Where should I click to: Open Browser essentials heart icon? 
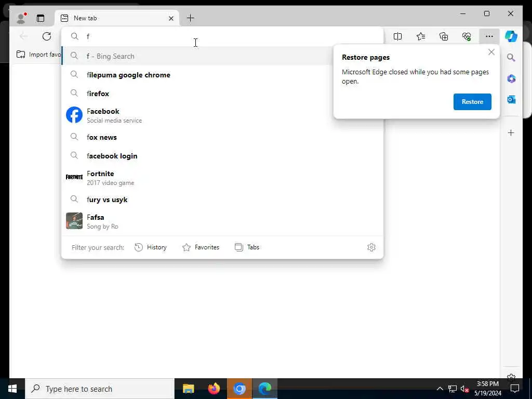coord(467,36)
